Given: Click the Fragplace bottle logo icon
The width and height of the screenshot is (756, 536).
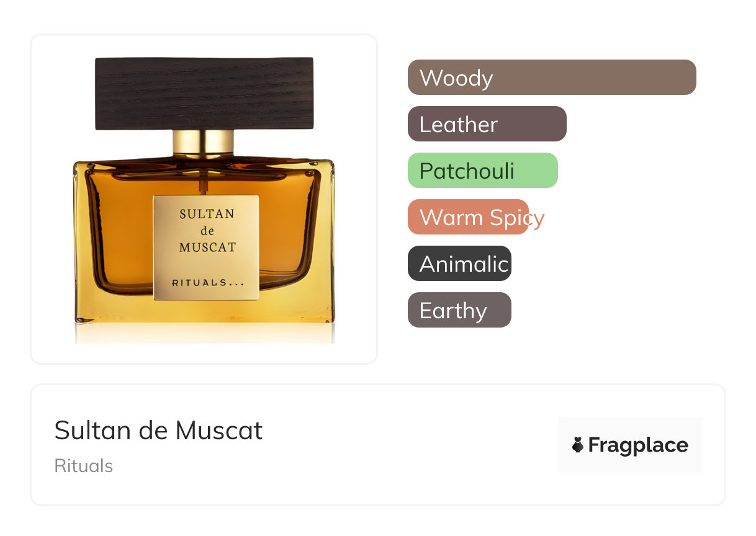Looking at the screenshot, I should tap(578, 445).
